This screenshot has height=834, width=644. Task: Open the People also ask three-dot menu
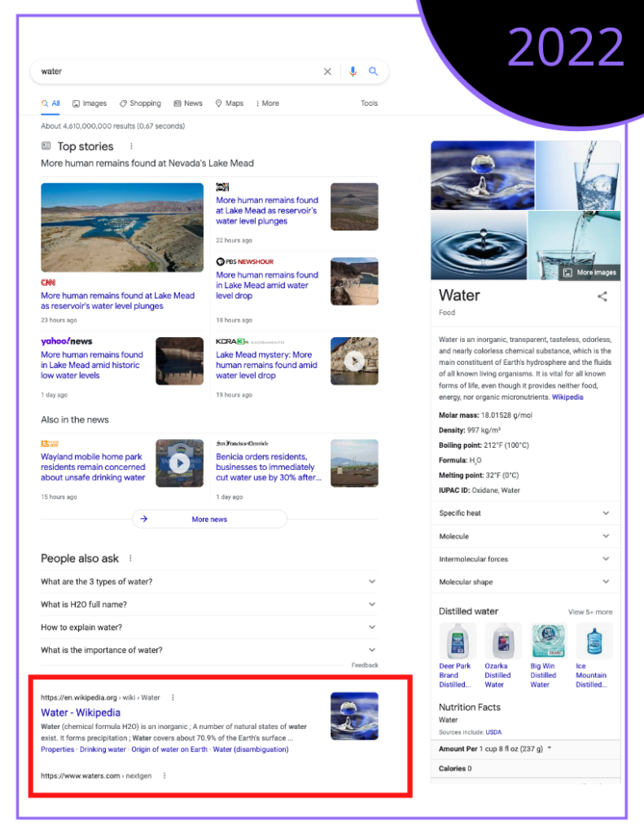(130, 558)
